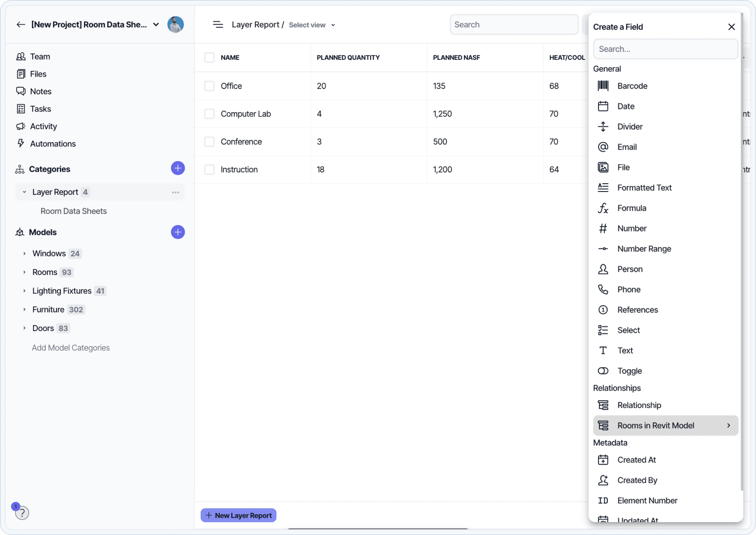
Task: Click the Create a Field search box
Action: coord(665,49)
